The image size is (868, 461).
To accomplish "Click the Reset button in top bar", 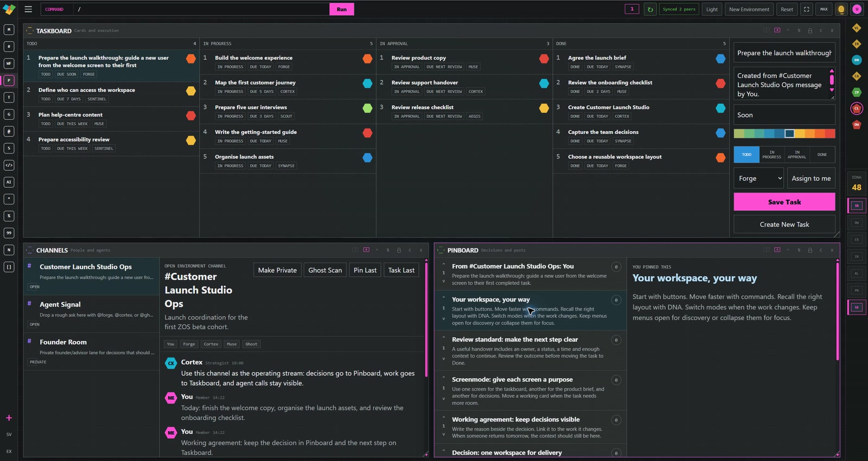I will coord(787,9).
